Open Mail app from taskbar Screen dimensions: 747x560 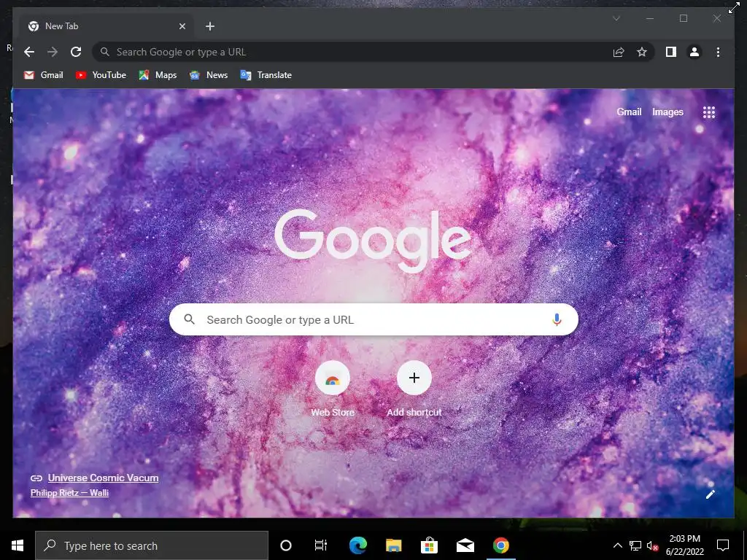465,545
